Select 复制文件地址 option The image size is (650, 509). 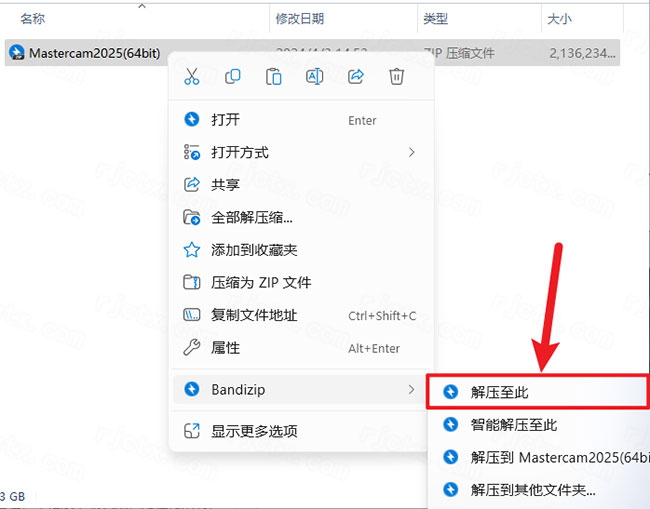[301, 315]
